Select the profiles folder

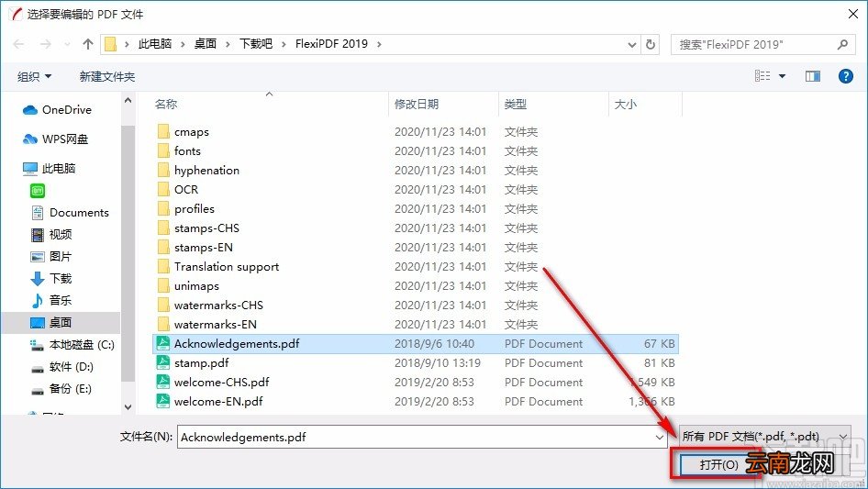186,209
